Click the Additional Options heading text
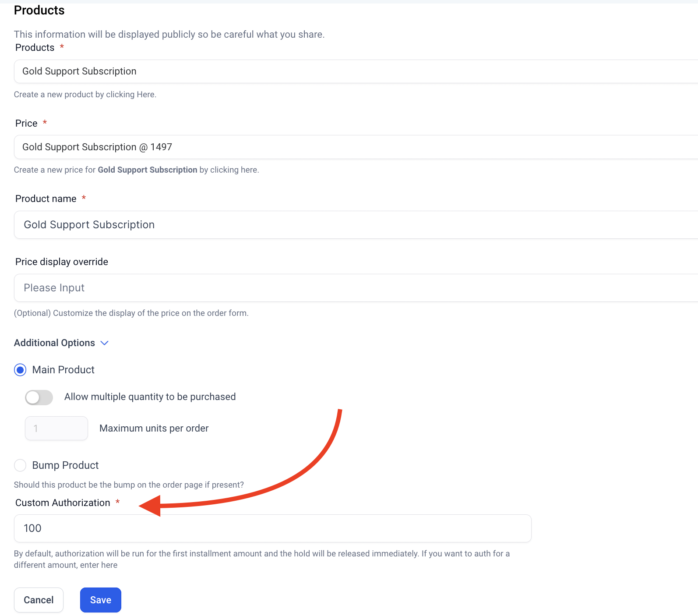This screenshot has width=698, height=616. coord(54,343)
